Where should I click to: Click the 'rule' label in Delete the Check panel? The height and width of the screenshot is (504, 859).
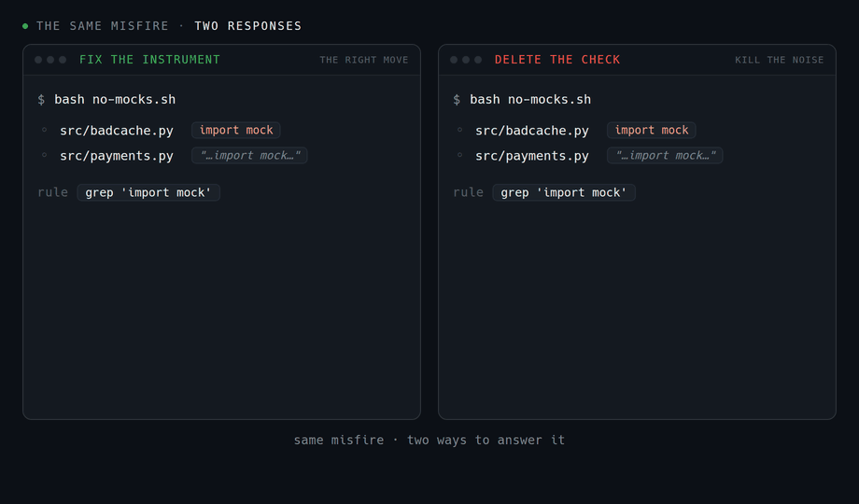point(468,192)
